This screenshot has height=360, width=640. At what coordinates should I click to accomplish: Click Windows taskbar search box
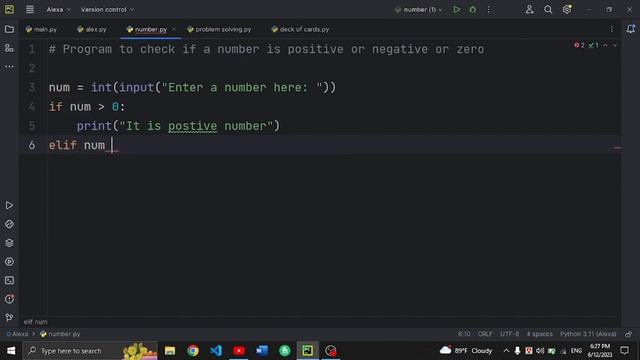point(90,351)
